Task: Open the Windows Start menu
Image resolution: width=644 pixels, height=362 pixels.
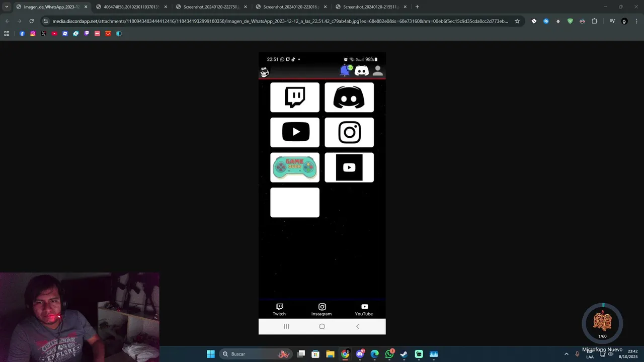Action: pyautogui.click(x=211, y=354)
